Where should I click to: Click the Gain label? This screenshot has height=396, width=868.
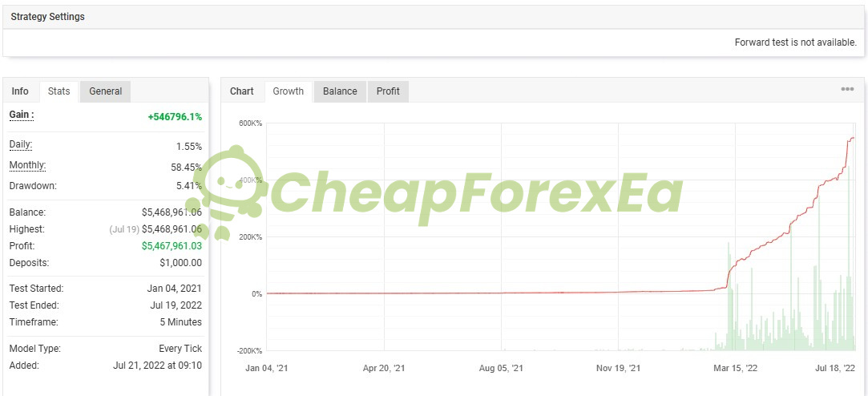[x=22, y=115]
